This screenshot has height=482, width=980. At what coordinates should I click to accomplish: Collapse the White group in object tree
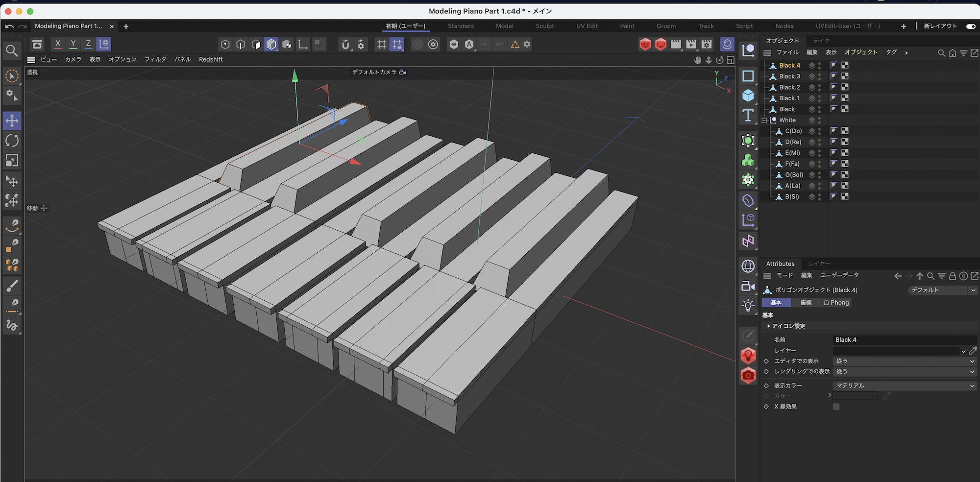point(764,120)
